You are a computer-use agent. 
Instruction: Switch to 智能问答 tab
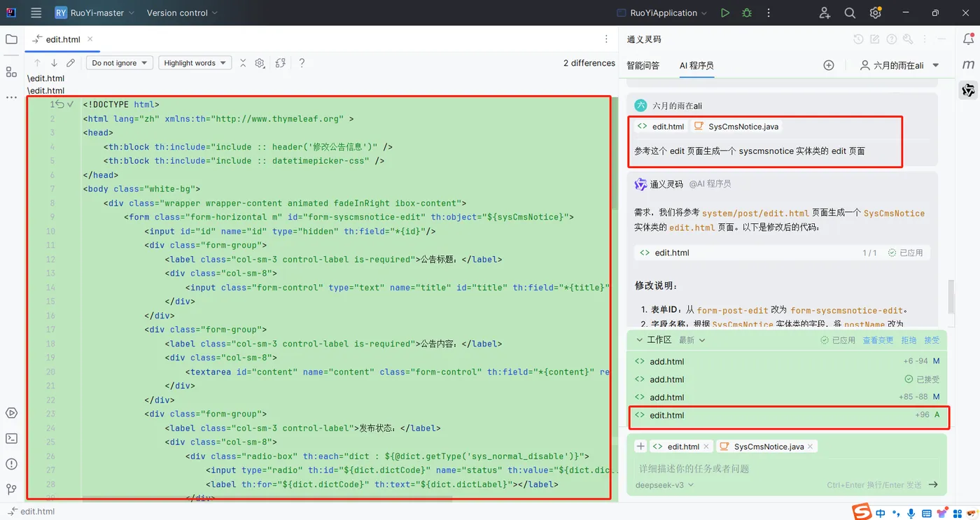coord(643,65)
